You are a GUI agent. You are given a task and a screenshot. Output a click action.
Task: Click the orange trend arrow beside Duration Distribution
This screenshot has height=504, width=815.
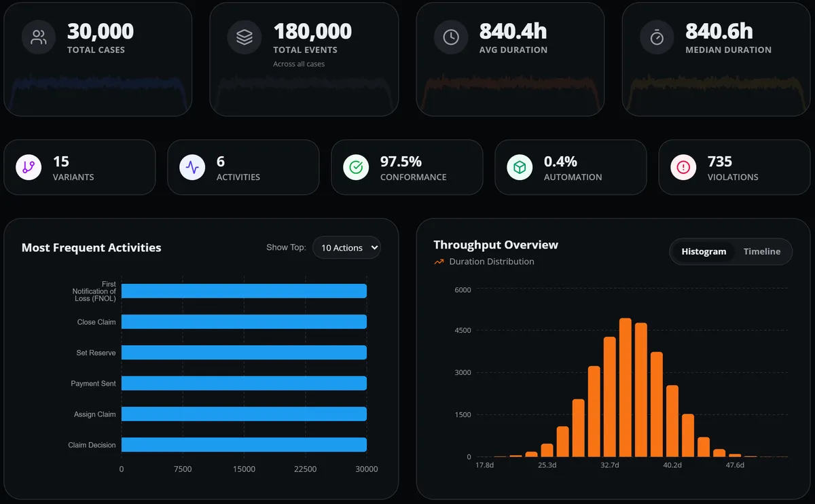pyautogui.click(x=439, y=262)
